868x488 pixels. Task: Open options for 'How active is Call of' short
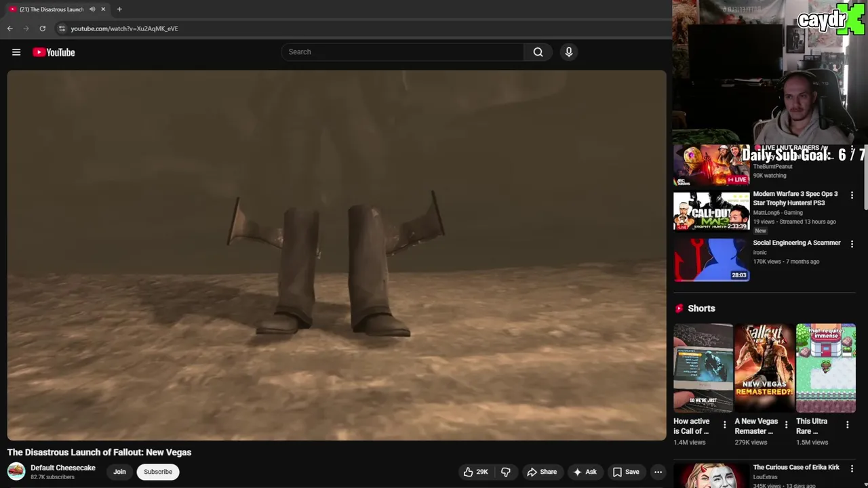(x=724, y=425)
